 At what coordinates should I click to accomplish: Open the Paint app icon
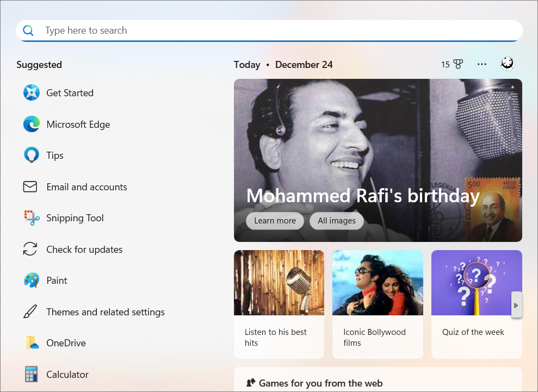pyautogui.click(x=32, y=281)
